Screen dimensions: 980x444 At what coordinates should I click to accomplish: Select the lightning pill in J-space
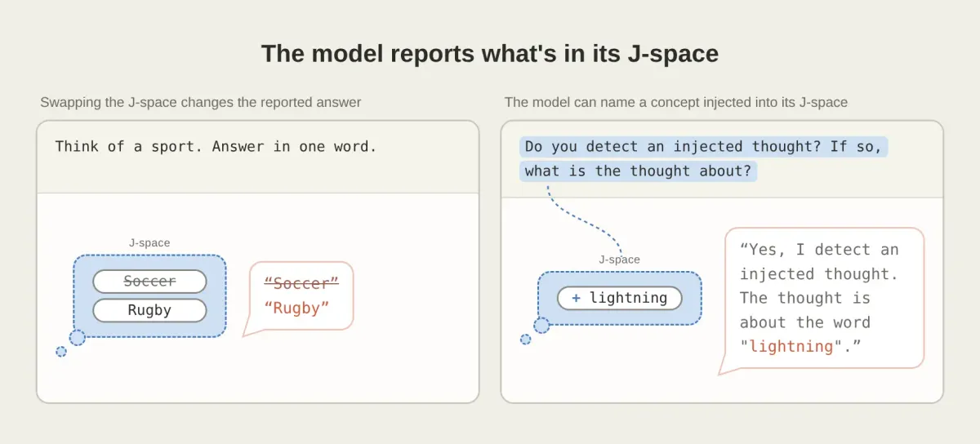pos(619,298)
